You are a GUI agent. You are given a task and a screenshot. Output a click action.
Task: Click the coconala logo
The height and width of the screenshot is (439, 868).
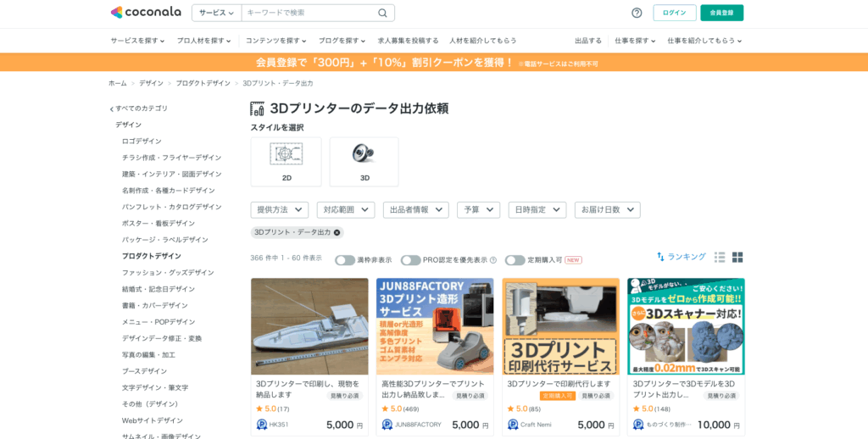click(x=145, y=13)
